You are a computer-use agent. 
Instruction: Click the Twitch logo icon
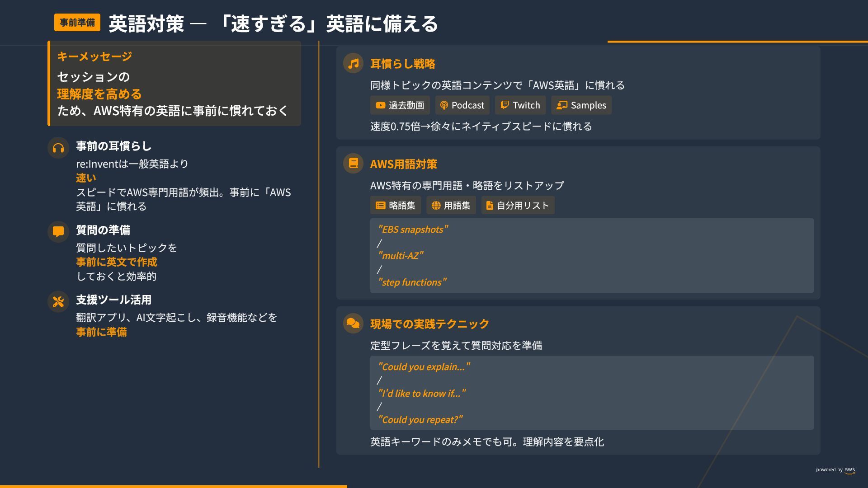pos(505,105)
